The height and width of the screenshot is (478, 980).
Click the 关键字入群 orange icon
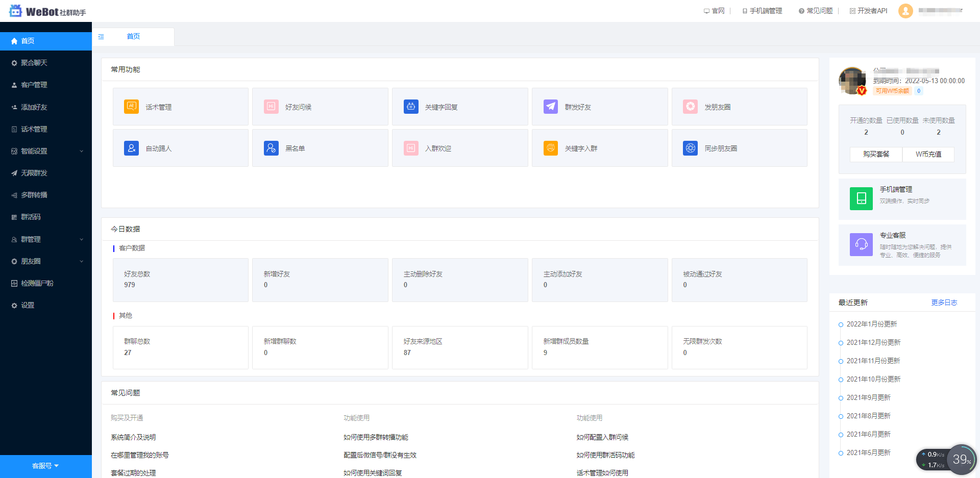point(550,148)
